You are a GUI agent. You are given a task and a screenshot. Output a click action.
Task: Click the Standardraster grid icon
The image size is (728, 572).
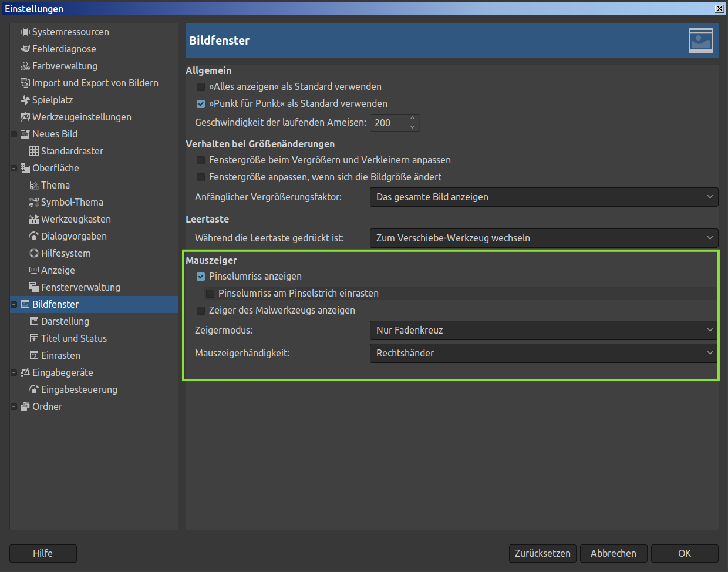click(x=34, y=151)
